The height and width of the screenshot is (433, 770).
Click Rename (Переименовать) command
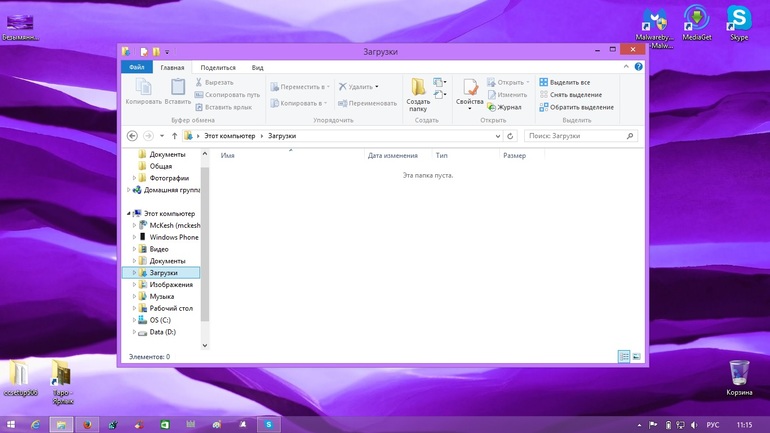(367, 103)
